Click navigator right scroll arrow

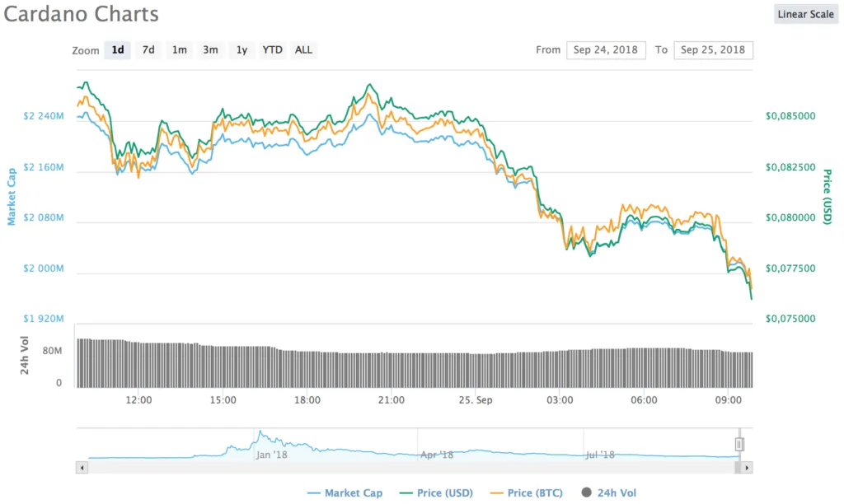click(x=747, y=468)
